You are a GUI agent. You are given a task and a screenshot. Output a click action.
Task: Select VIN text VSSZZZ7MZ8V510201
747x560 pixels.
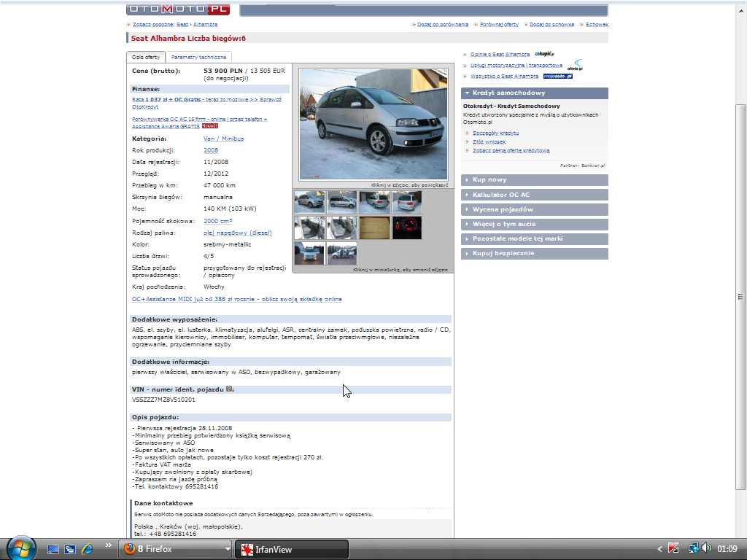[x=163, y=400]
